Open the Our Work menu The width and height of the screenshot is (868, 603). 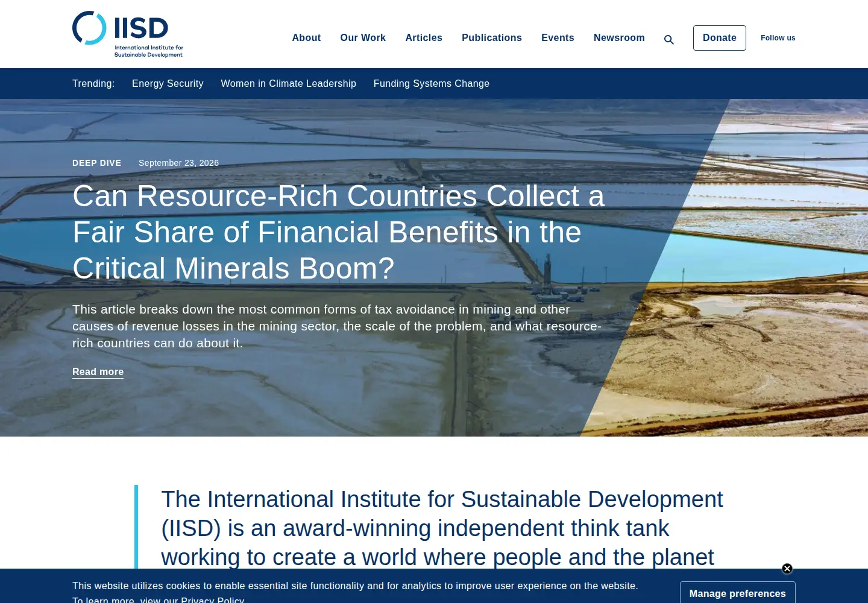(x=363, y=37)
